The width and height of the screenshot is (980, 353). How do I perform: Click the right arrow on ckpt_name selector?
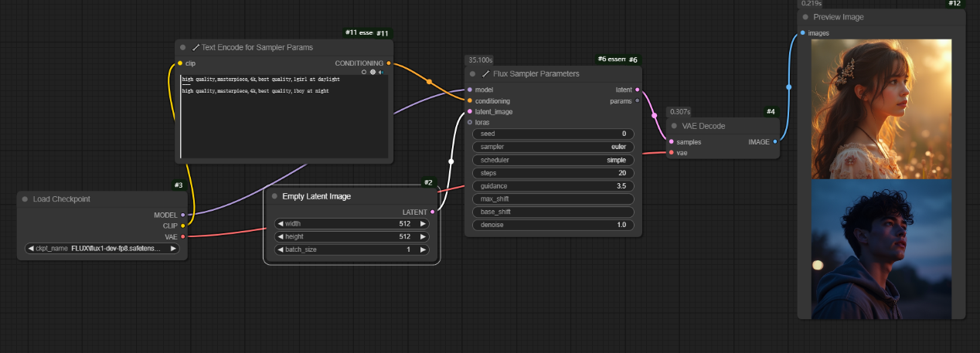click(173, 249)
